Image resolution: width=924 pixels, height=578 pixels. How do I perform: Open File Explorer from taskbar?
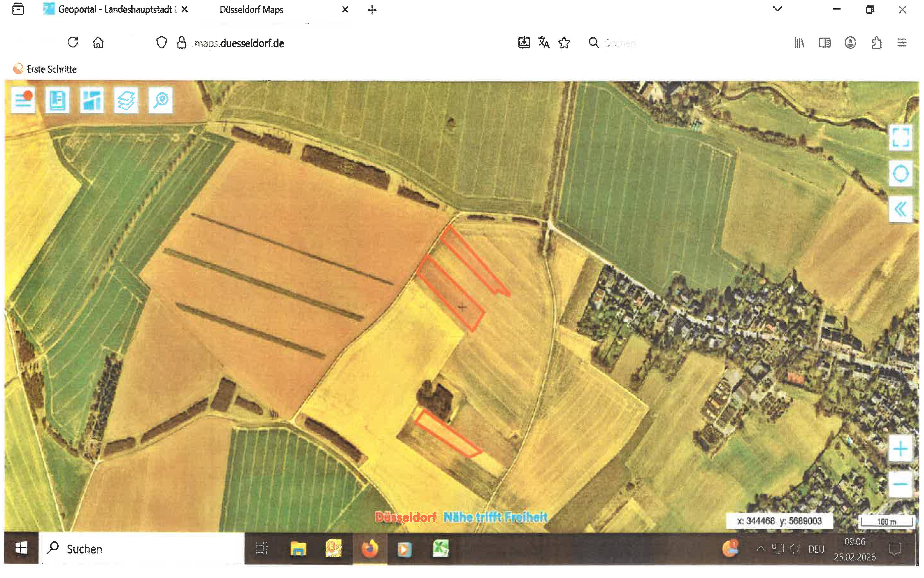pyautogui.click(x=298, y=549)
